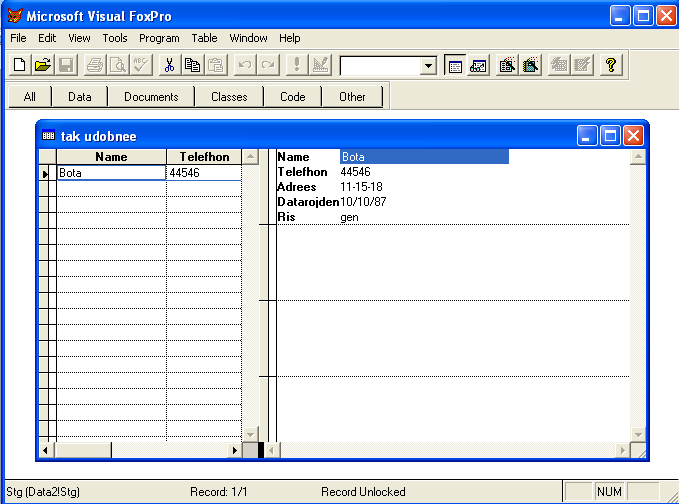The image size is (679, 504).
Task: Click the Telefhon column header in grid
Action: (x=204, y=157)
